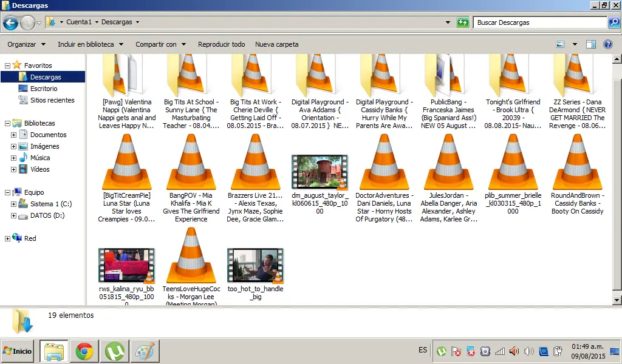Expand the Documentos library
Image resolution: width=622 pixels, height=364 pixels.
(13, 135)
